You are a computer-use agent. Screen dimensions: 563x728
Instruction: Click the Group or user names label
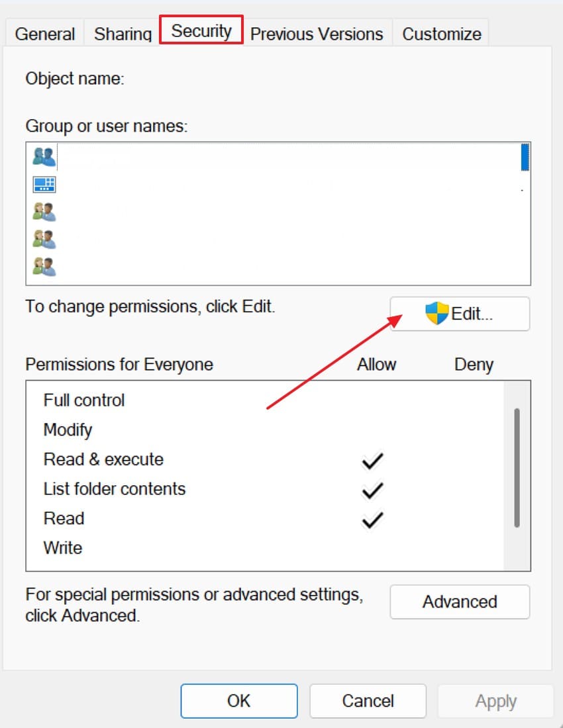(x=107, y=126)
